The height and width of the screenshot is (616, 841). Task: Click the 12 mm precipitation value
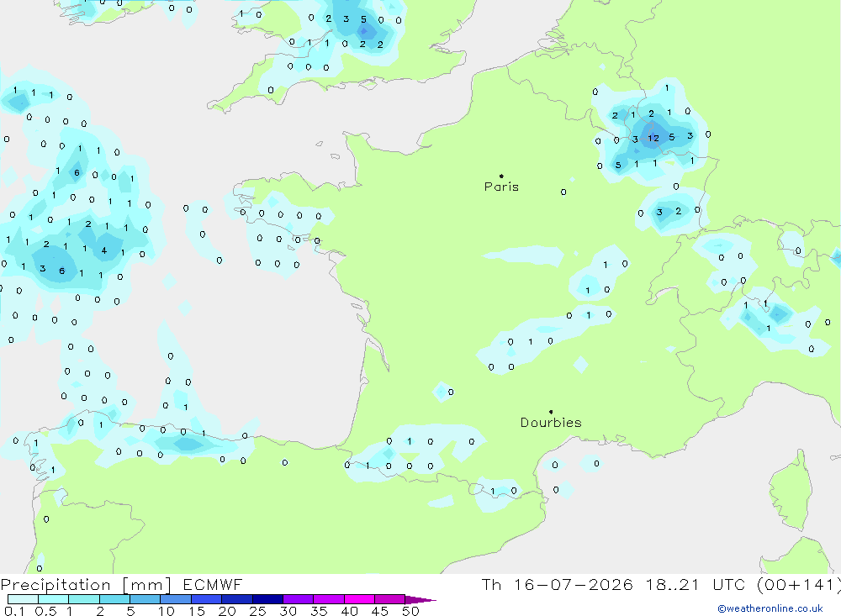tap(653, 139)
